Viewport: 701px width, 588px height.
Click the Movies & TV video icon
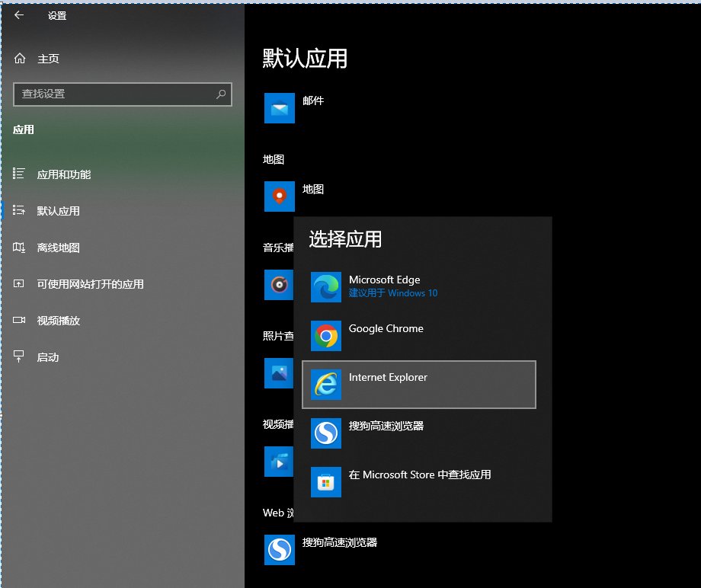coord(279,461)
